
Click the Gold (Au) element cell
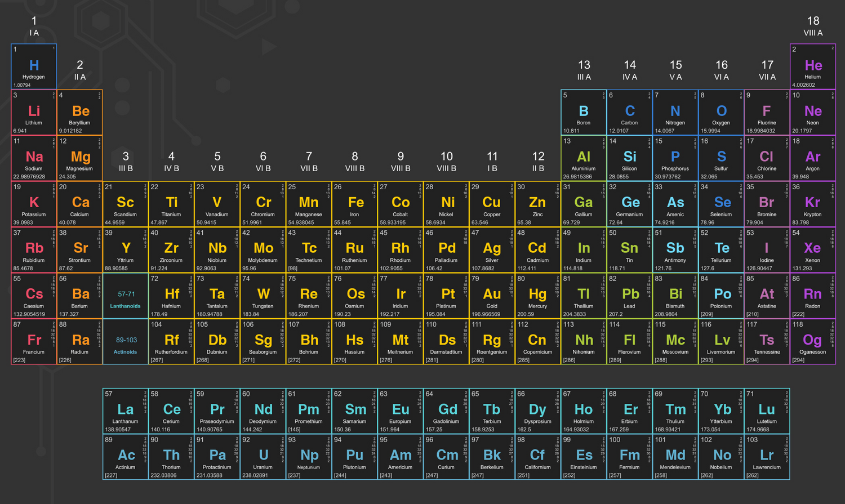pos(491,295)
